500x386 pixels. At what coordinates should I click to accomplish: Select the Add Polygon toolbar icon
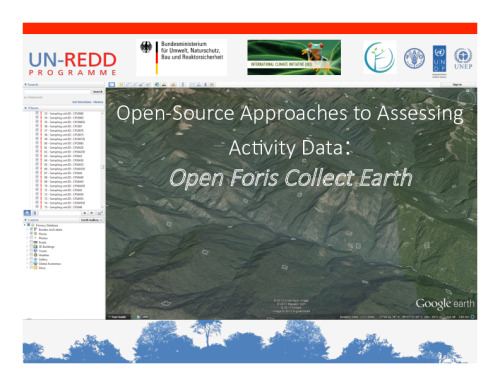click(128, 84)
